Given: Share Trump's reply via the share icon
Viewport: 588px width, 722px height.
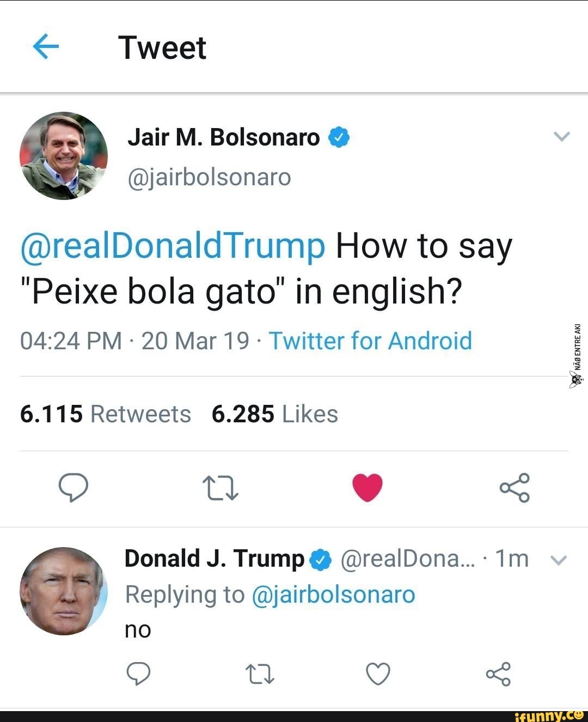Looking at the screenshot, I should [501, 674].
